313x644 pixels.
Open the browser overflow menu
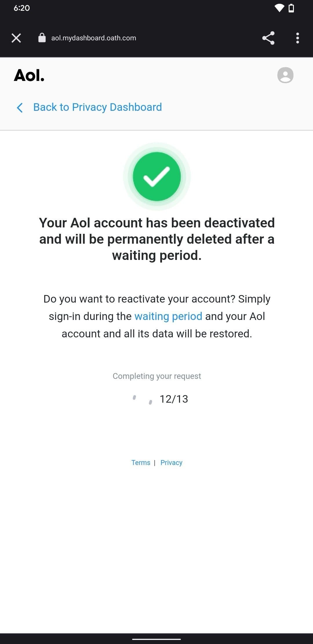pos(297,38)
